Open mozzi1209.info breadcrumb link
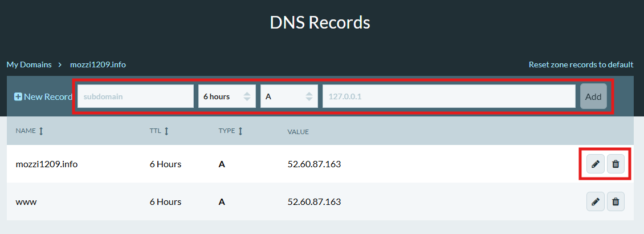This screenshot has height=234, width=644. [x=97, y=64]
